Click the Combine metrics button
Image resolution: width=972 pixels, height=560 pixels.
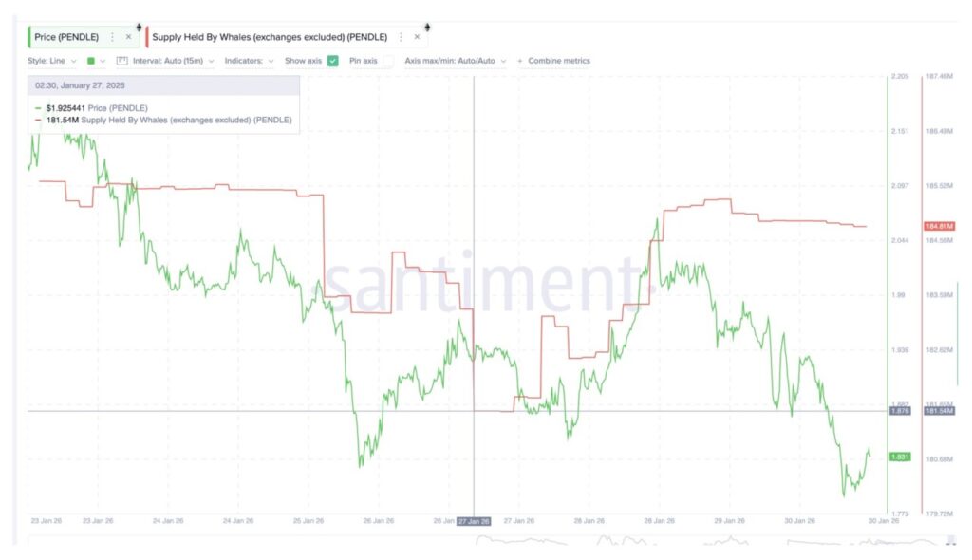(558, 61)
